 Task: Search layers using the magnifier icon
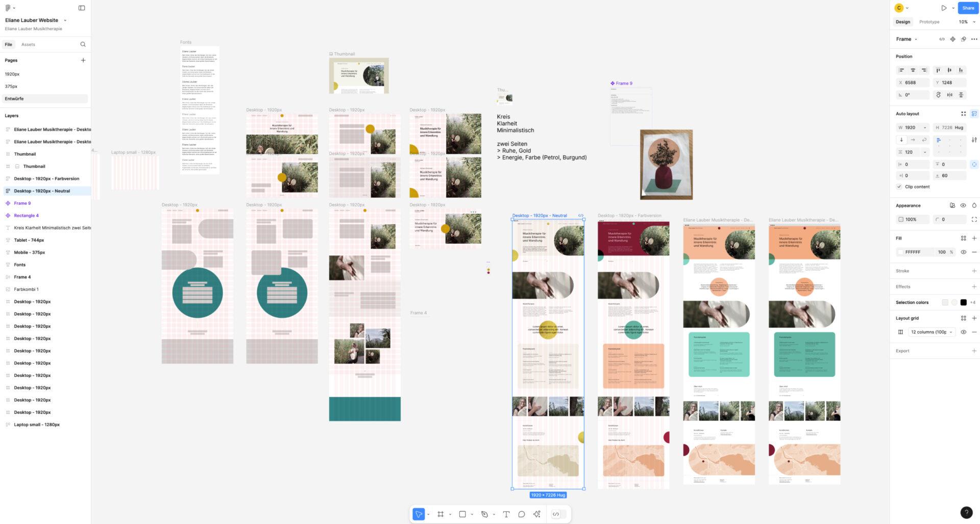(83, 44)
